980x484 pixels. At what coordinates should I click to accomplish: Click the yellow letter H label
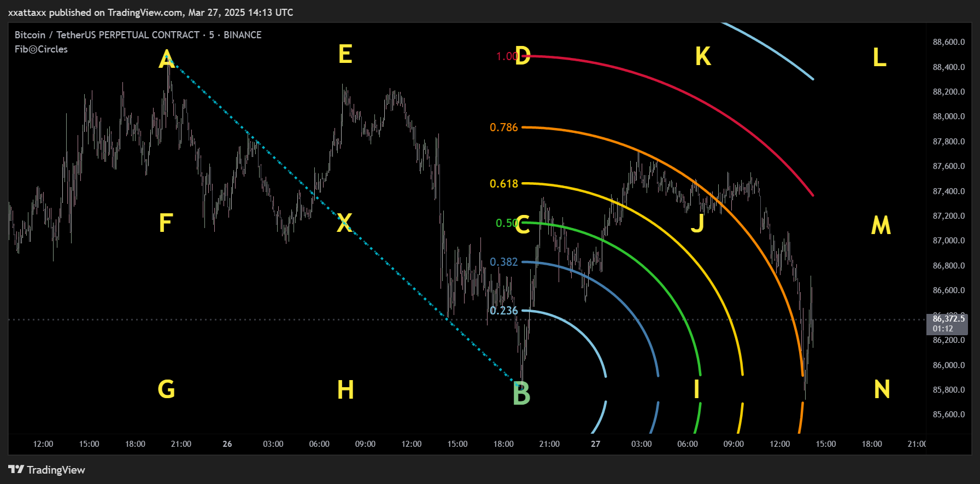[x=345, y=390]
